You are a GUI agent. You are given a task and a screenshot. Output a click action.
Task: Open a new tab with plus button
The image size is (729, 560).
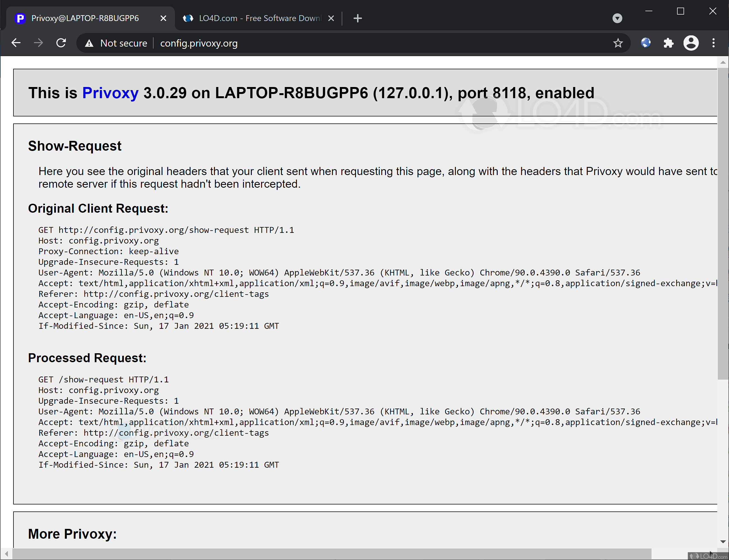click(x=358, y=18)
